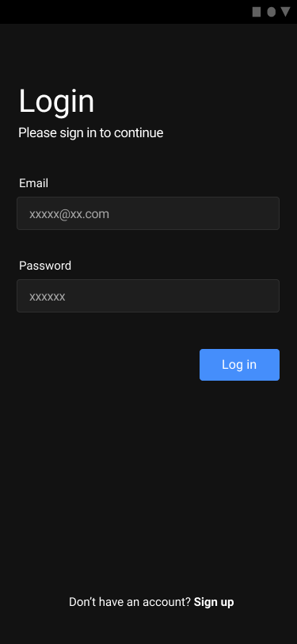The width and height of the screenshot is (297, 644).
Task: Open the Sign up link
Action: pyautogui.click(x=214, y=603)
